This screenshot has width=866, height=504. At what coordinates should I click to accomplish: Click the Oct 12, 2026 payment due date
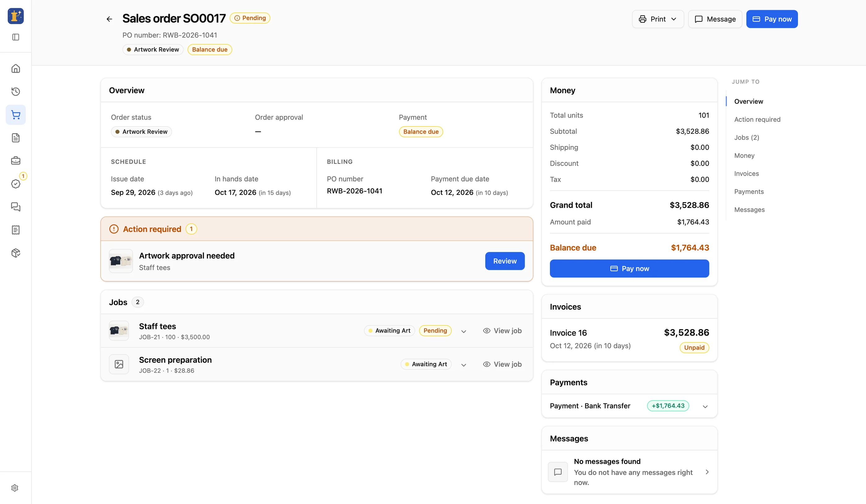pyautogui.click(x=452, y=192)
